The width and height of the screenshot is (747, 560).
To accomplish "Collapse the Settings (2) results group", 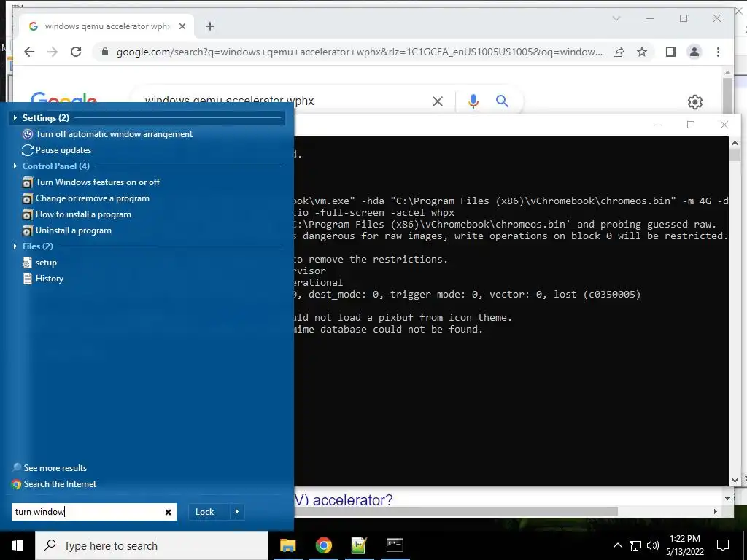I will [15, 117].
